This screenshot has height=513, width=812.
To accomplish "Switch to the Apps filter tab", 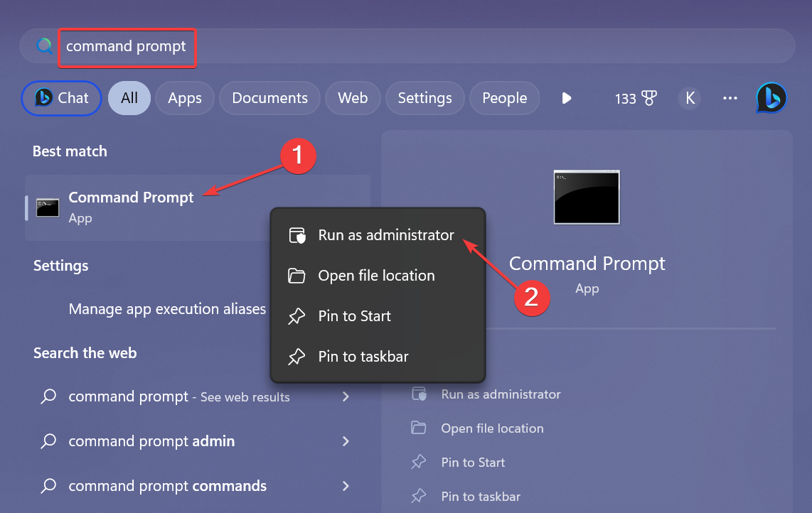I will coord(185,98).
